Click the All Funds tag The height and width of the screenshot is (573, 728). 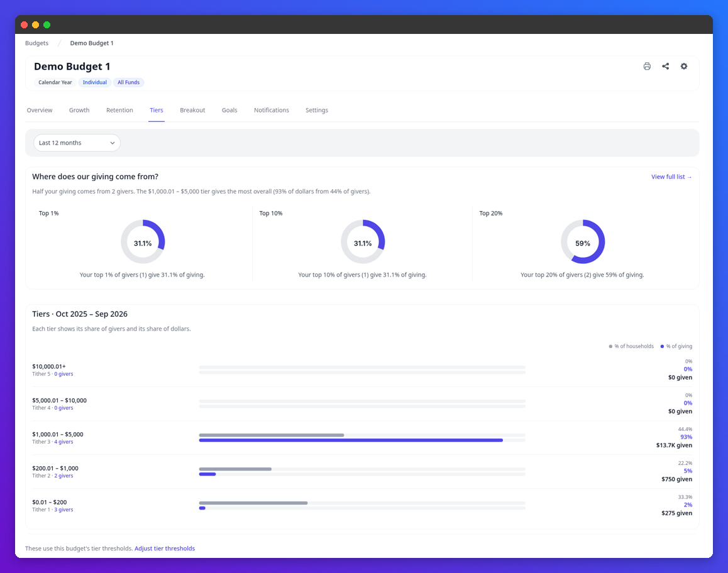[x=129, y=82]
